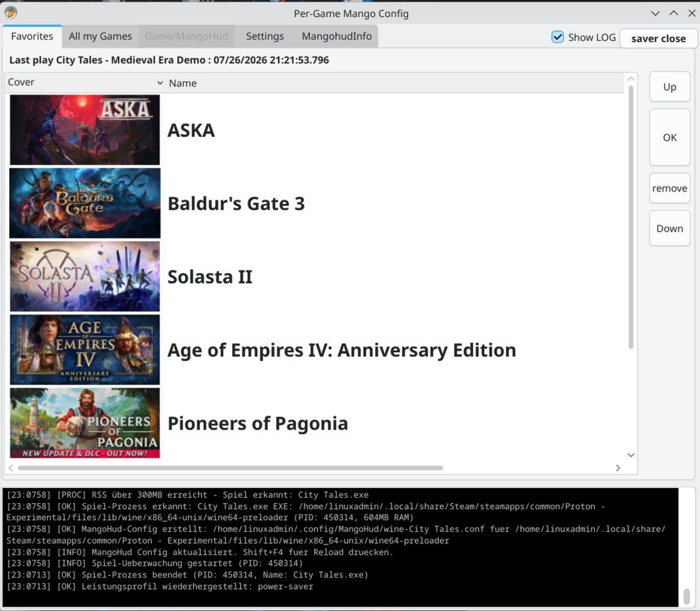The image size is (700, 611).
Task: Click the saver close button
Action: click(658, 38)
